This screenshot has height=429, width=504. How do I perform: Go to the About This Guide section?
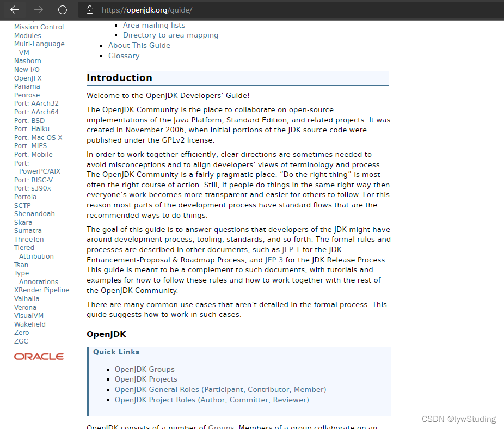point(139,46)
